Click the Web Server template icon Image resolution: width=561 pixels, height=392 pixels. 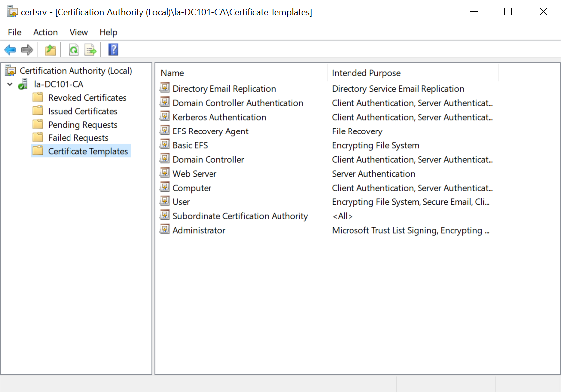pos(164,173)
